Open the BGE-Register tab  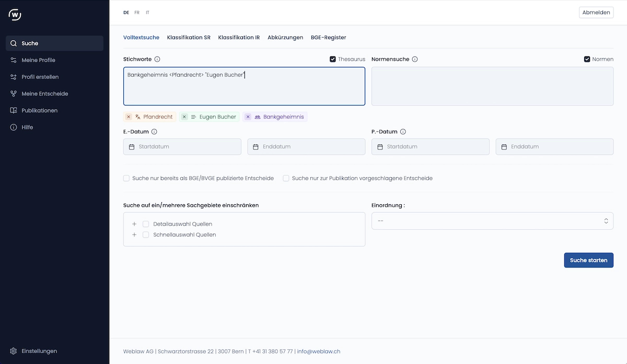pyautogui.click(x=328, y=38)
